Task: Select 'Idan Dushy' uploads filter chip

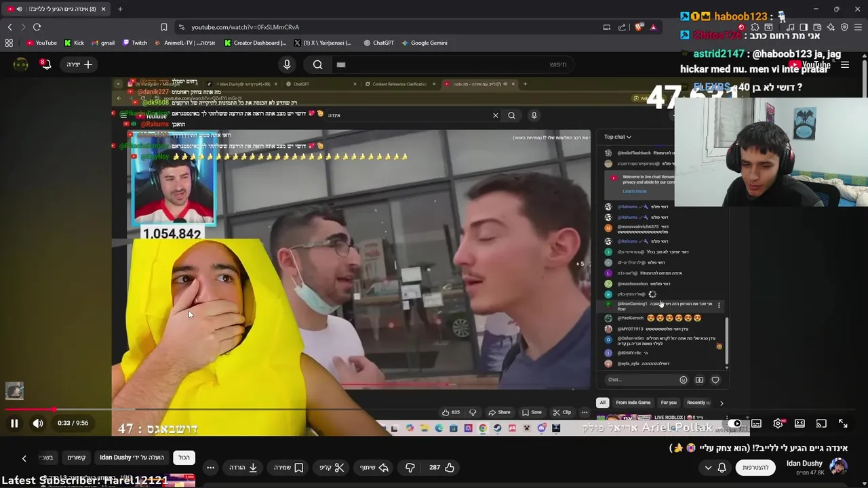Action: pyautogui.click(x=132, y=457)
